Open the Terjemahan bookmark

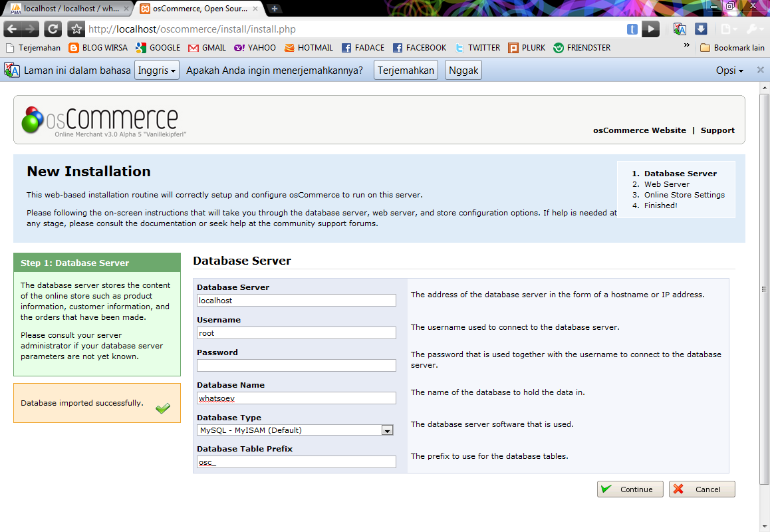coord(33,48)
